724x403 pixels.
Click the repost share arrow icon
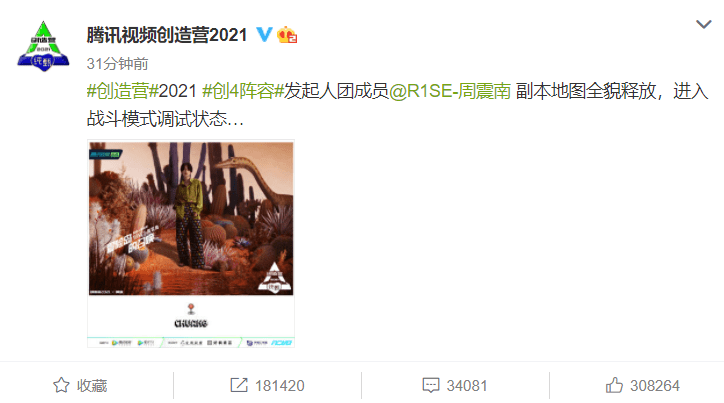click(239, 385)
